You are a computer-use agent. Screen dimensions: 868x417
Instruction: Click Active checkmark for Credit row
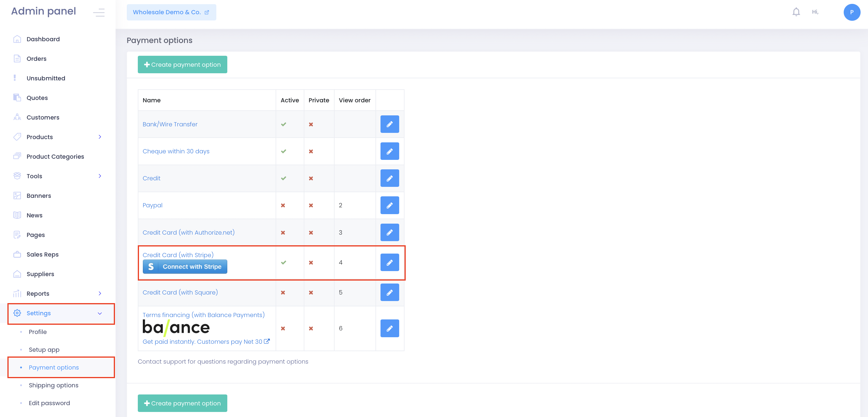(284, 178)
